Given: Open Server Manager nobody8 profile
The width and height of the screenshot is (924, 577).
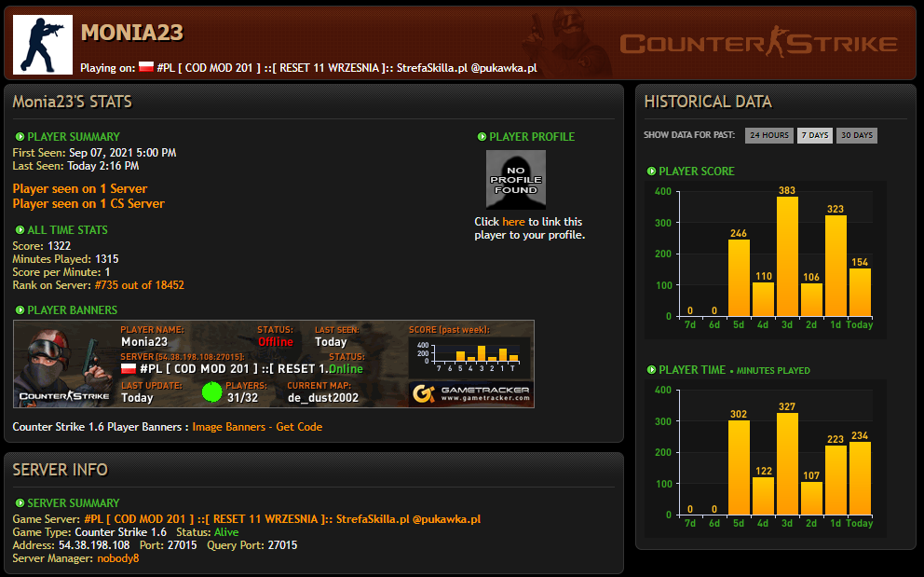Looking at the screenshot, I should pyautogui.click(x=118, y=558).
